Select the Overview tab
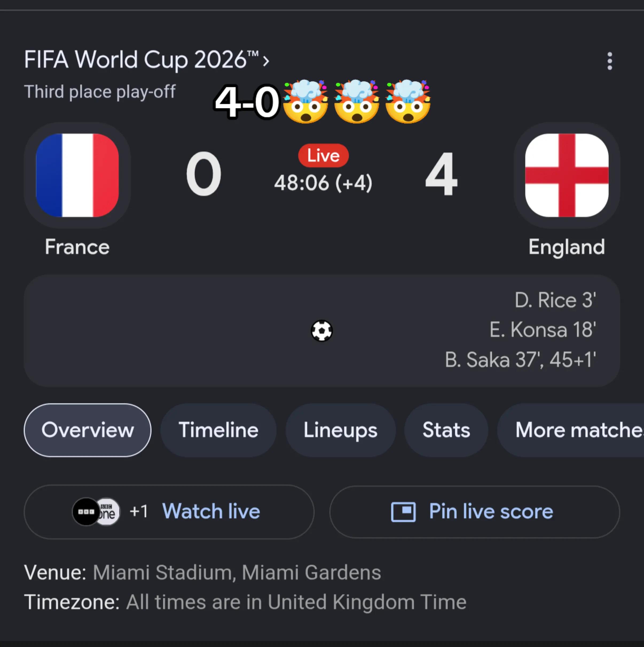This screenshot has height=647, width=644. 88,430
